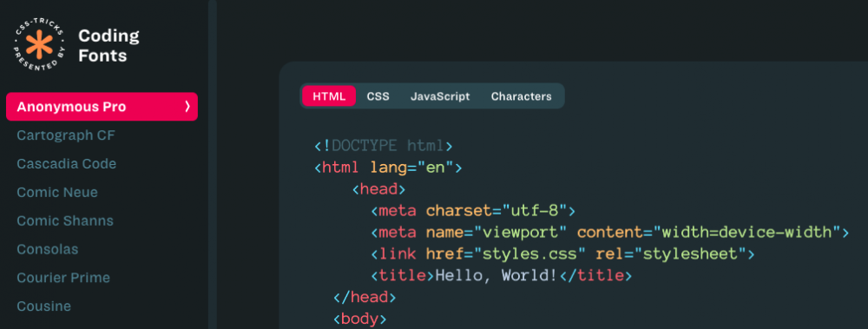The image size is (868, 329).
Task: Click the closing /head tag line
Action: [365, 298]
